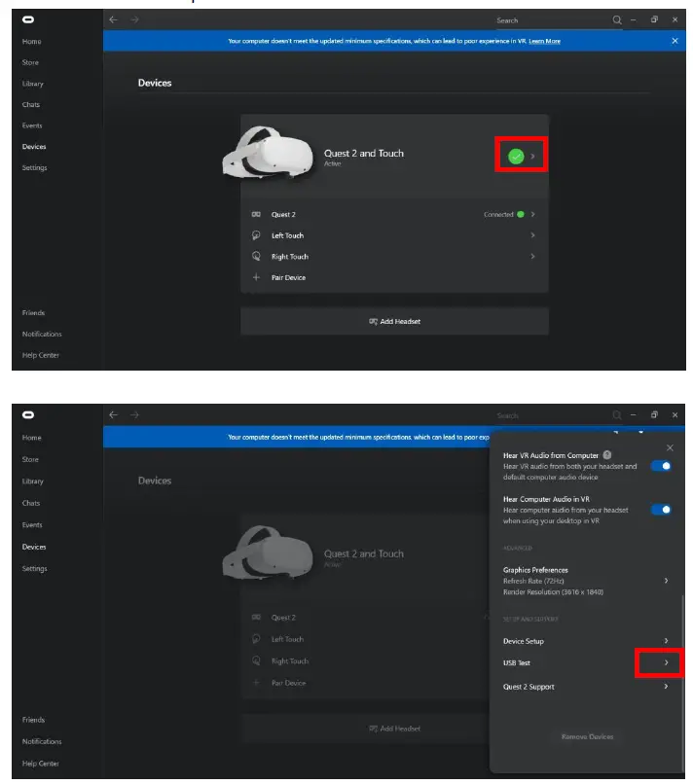Click the Oculus logo in the lower screenshot
The width and height of the screenshot is (693, 784).
pos(28,415)
